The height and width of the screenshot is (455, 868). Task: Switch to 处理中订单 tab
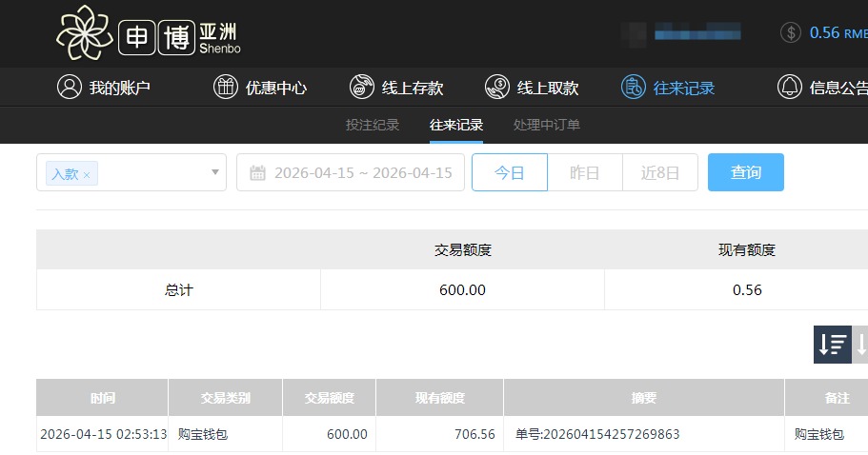pyautogui.click(x=546, y=125)
